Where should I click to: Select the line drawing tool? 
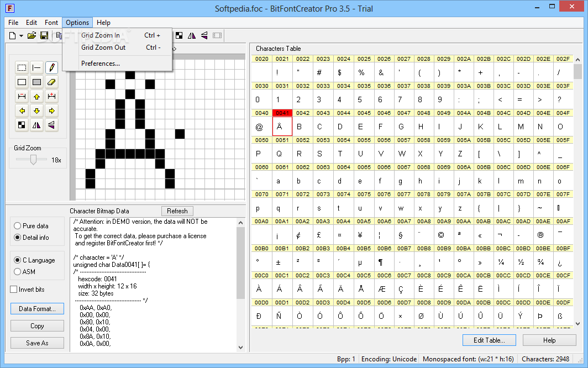(x=36, y=67)
